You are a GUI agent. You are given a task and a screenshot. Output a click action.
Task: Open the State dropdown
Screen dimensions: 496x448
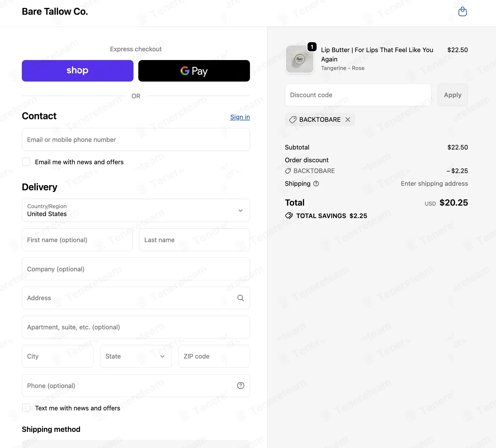pos(136,356)
